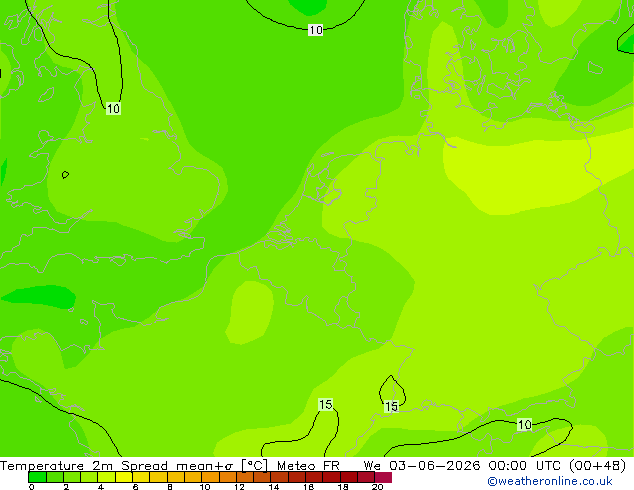Pick the crimson swatch at legend value 20

point(383,477)
